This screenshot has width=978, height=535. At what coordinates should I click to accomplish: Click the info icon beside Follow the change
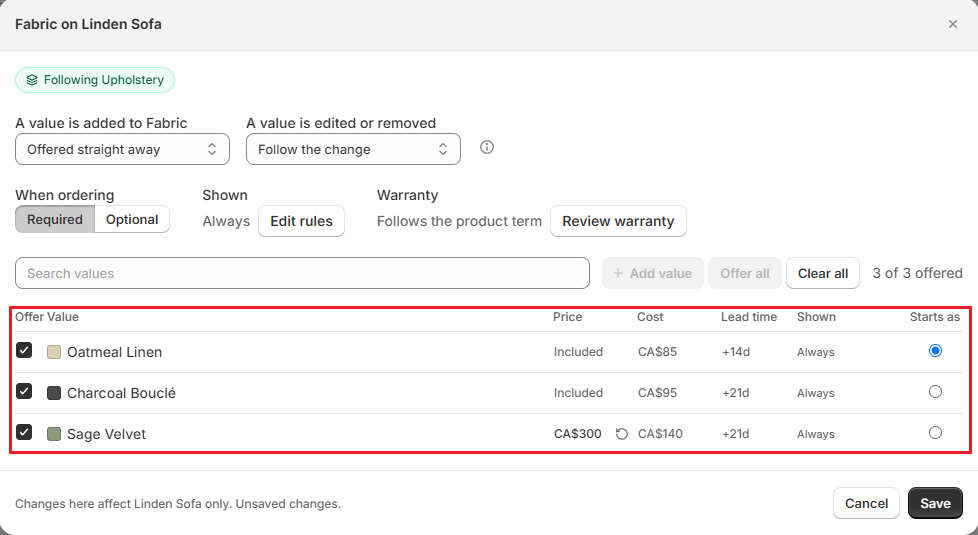[x=487, y=147]
